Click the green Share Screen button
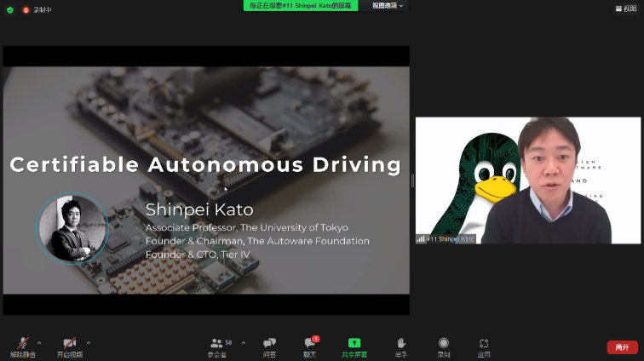644x361 pixels. [354, 347]
